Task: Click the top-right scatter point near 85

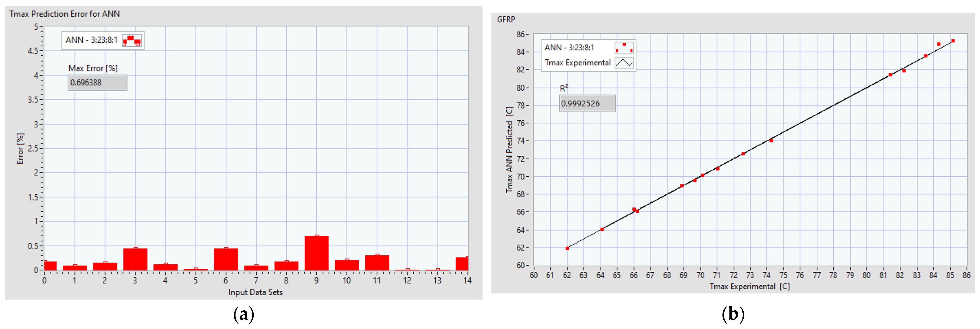Action: tap(953, 41)
